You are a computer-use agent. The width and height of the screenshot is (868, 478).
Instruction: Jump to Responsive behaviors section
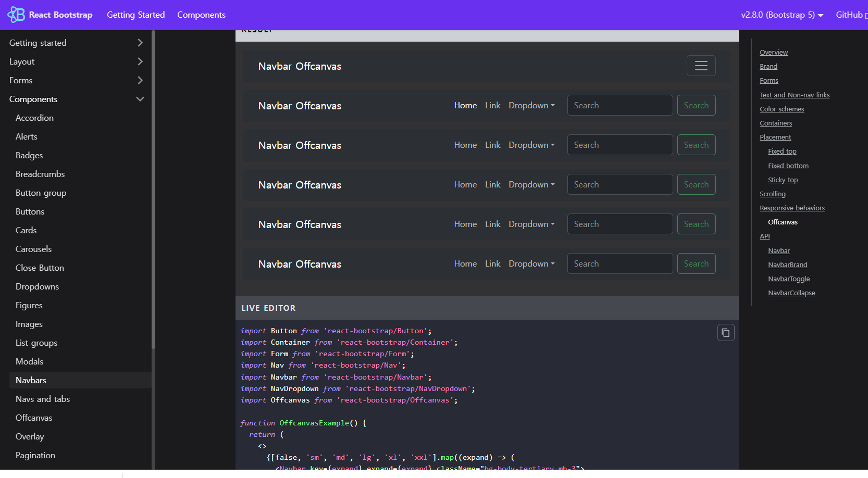coord(792,208)
